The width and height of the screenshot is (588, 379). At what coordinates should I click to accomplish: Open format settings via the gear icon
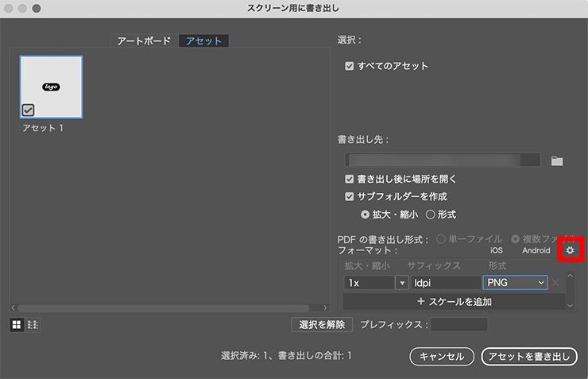[570, 250]
